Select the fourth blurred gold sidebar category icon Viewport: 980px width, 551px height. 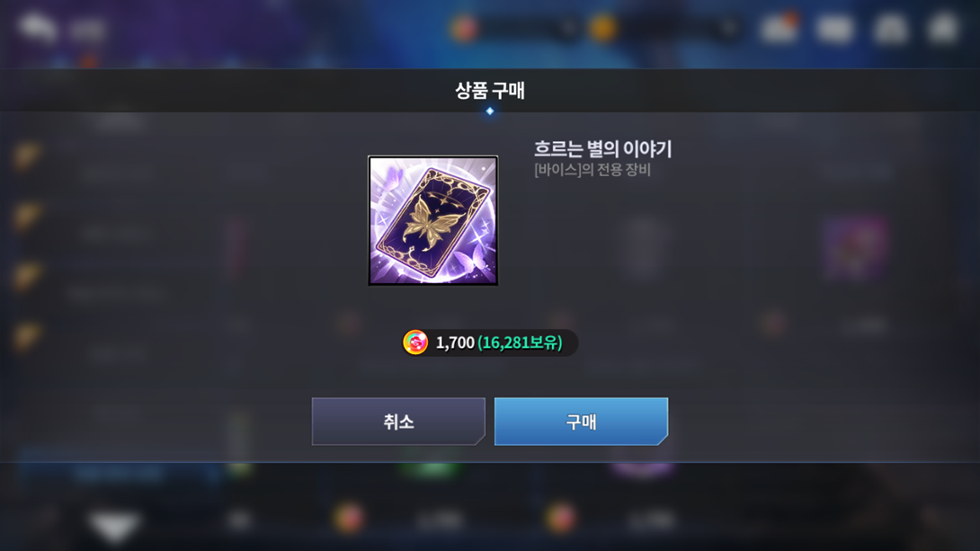pos(28,336)
